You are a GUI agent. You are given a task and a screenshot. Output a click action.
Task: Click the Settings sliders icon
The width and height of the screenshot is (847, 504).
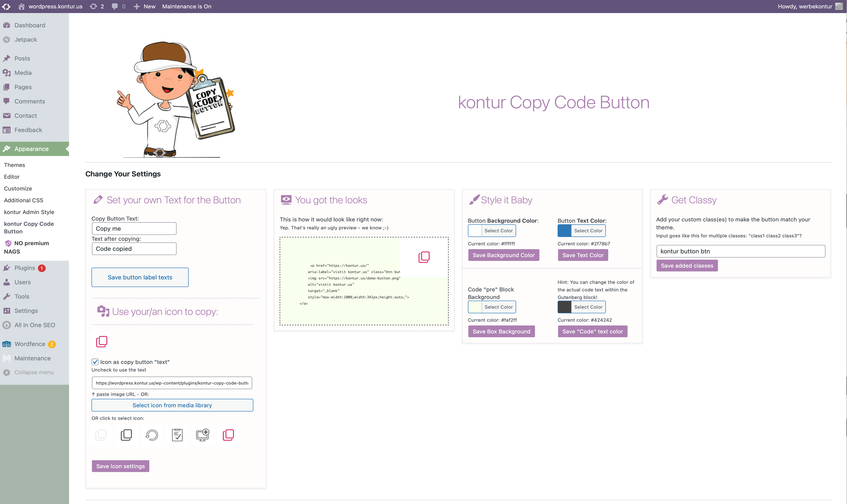[6, 311]
